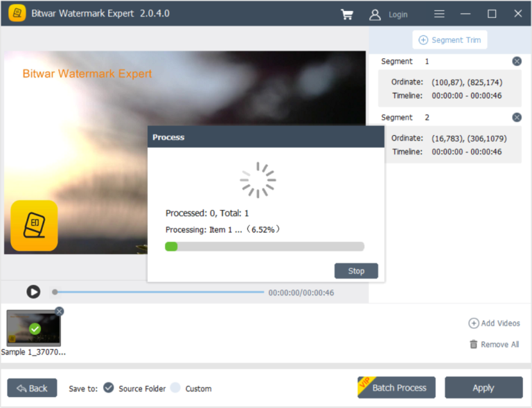Image resolution: width=532 pixels, height=408 pixels.
Task: Click the orange Bitwar Watermark Expert text watermark
Action: (87, 73)
